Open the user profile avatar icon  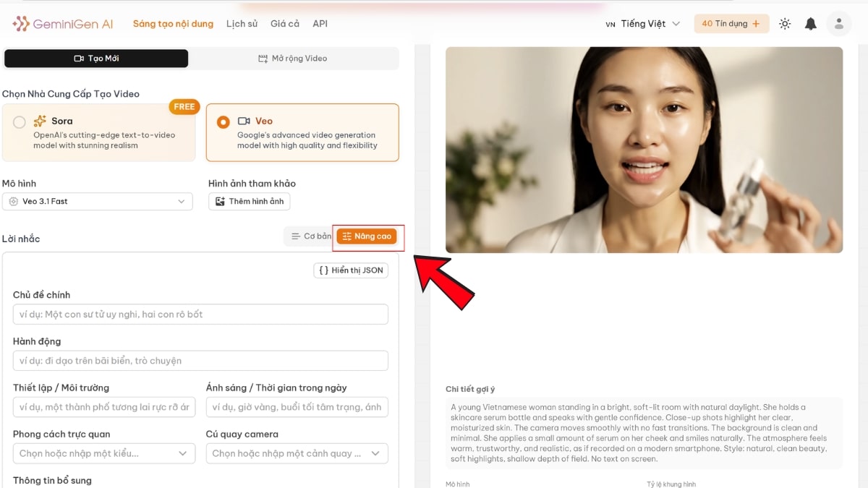[838, 23]
